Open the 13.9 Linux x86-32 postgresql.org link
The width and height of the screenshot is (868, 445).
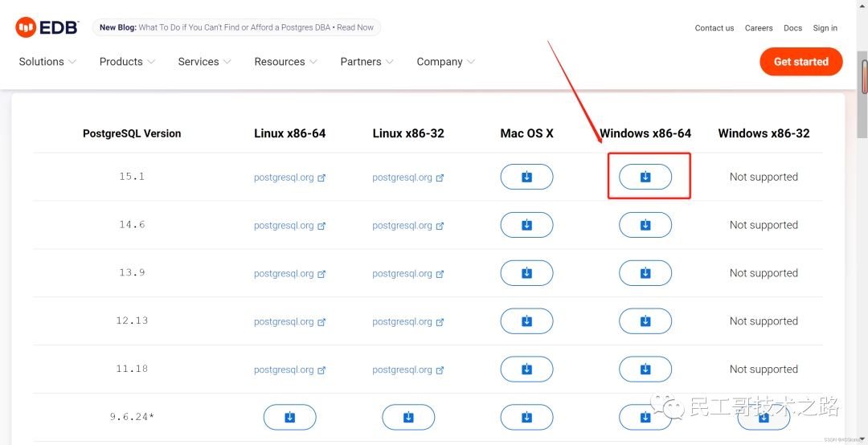pyautogui.click(x=408, y=273)
